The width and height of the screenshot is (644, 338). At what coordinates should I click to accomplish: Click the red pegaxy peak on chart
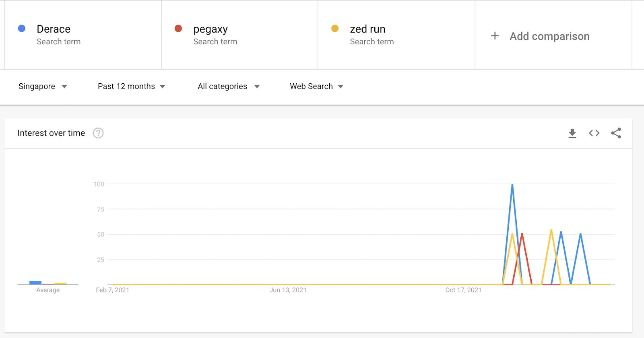522,234
